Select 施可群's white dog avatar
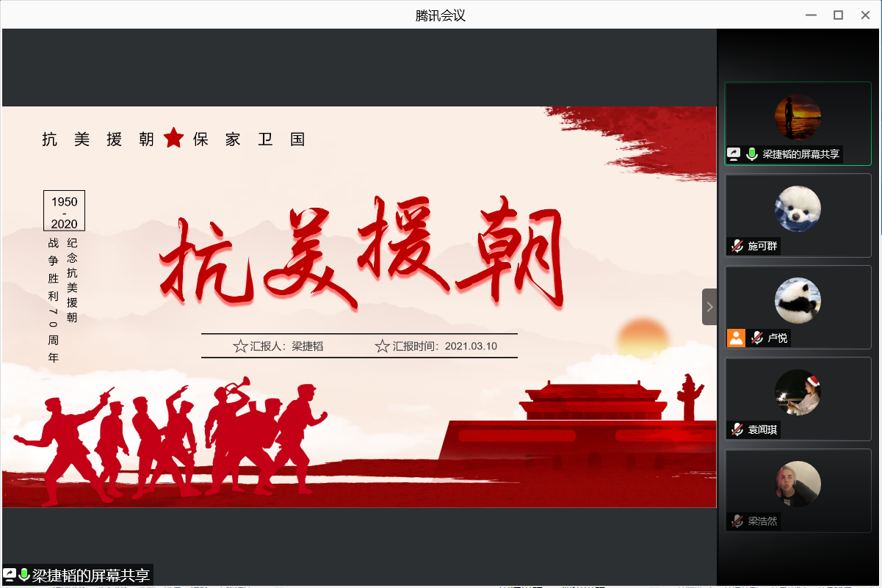This screenshot has width=882, height=588. pos(798,208)
